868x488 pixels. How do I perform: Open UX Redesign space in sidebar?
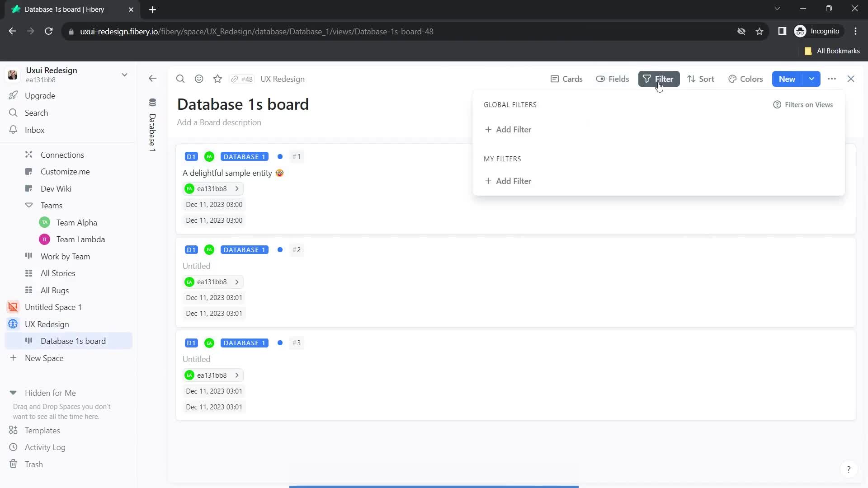click(x=47, y=324)
